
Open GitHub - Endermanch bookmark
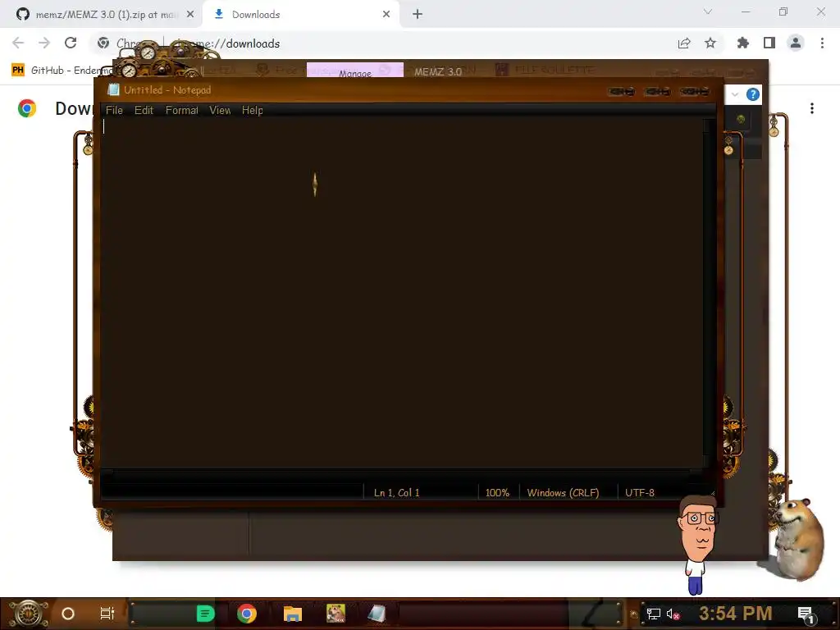pyautogui.click(x=63, y=71)
